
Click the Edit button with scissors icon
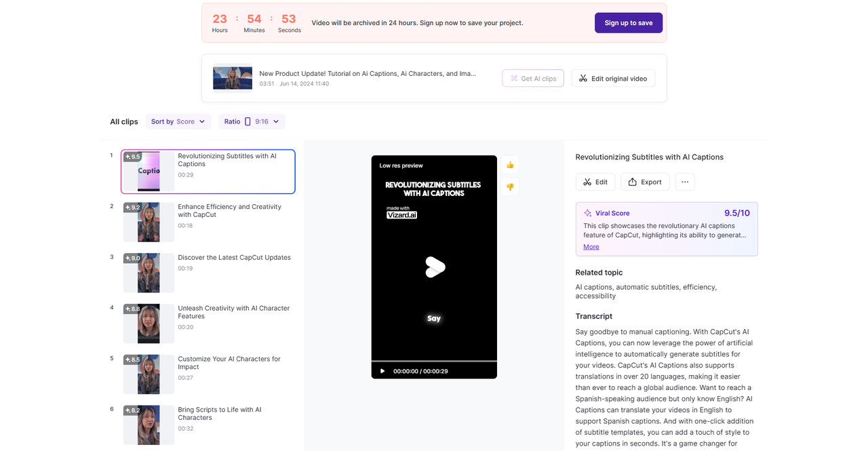595,182
